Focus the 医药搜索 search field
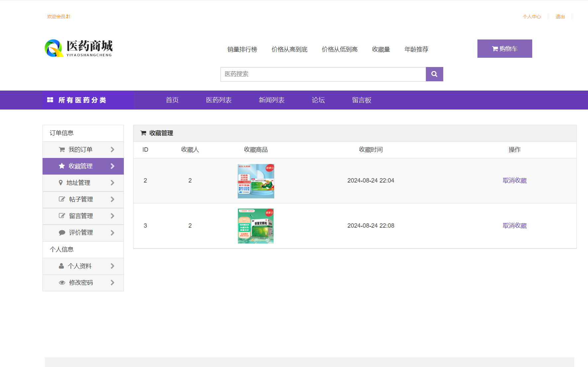This screenshot has height=367, width=588. click(323, 74)
